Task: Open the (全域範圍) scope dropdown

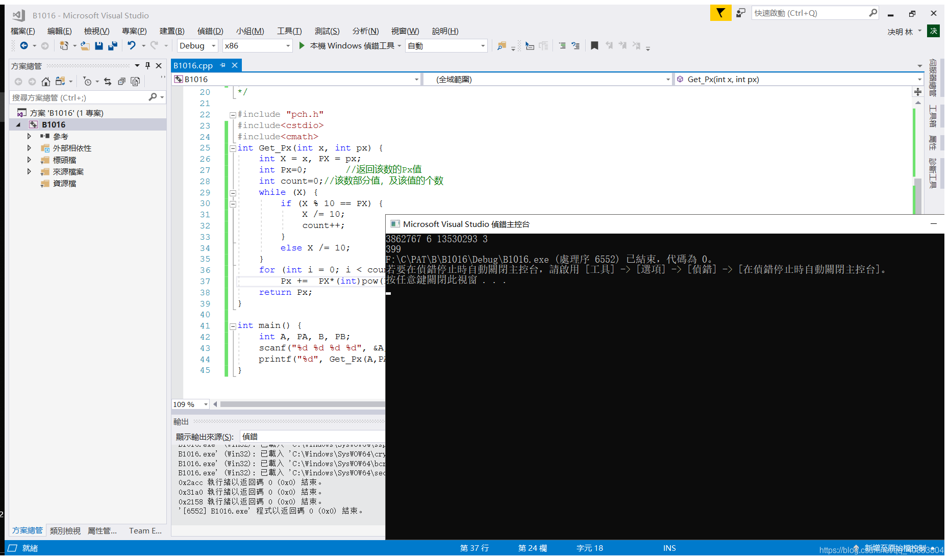Action: click(x=548, y=80)
